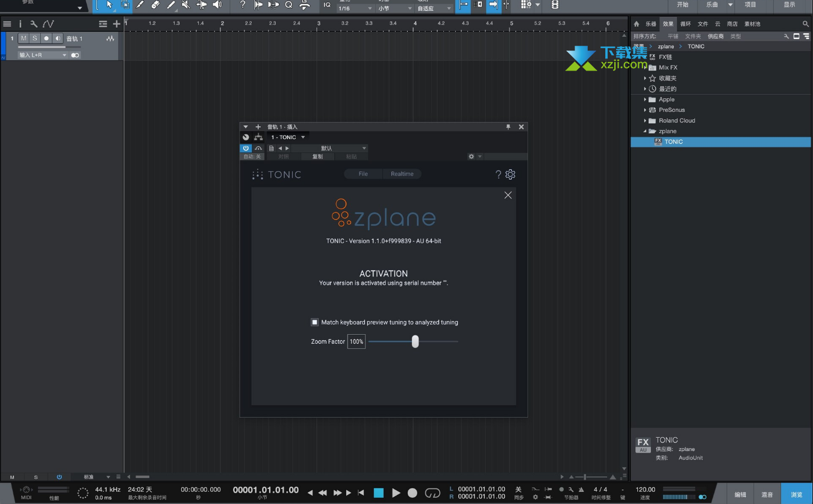813x504 pixels.
Task: Click the browser home icon
Action: (x=637, y=24)
